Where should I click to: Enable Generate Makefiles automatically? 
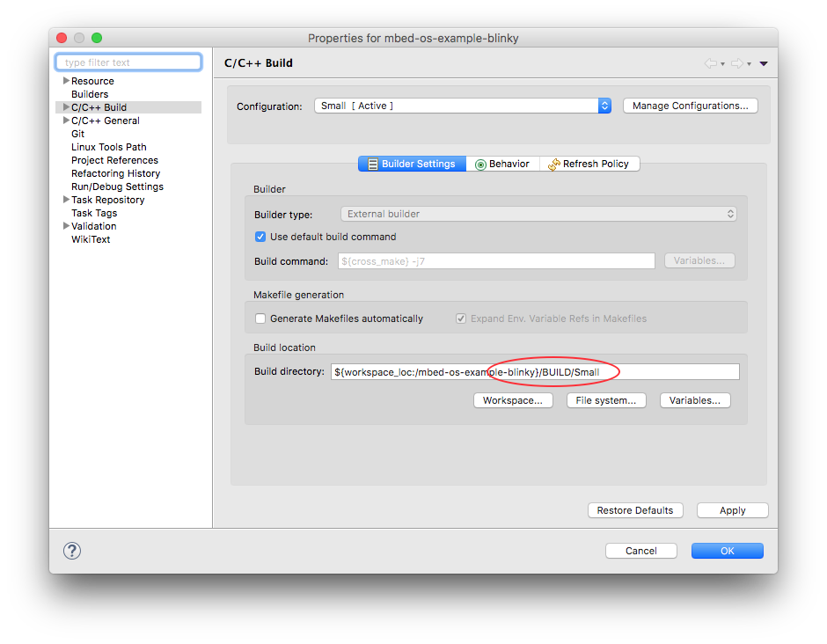pyautogui.click(x=260, y=318)
